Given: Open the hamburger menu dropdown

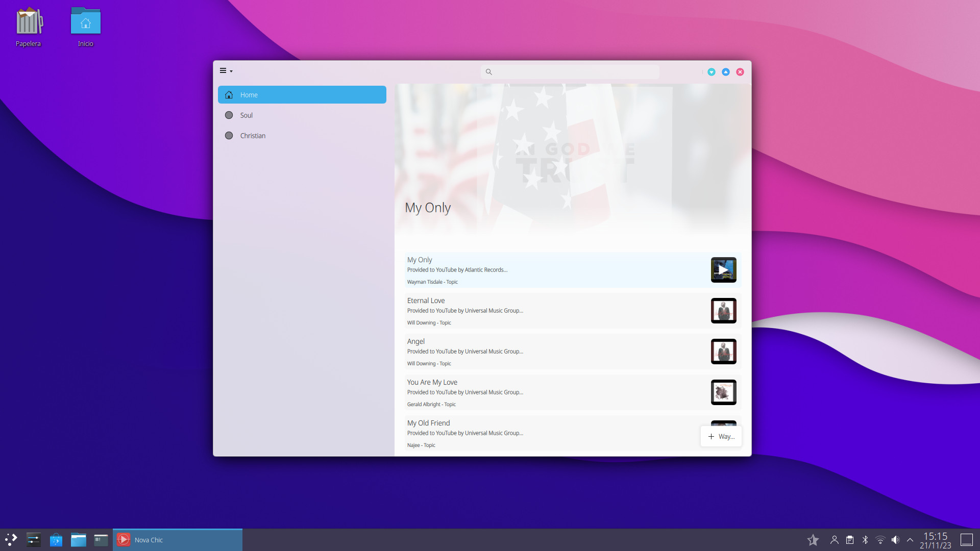Looking at the screenshot, I should click(x=226, y=71).
